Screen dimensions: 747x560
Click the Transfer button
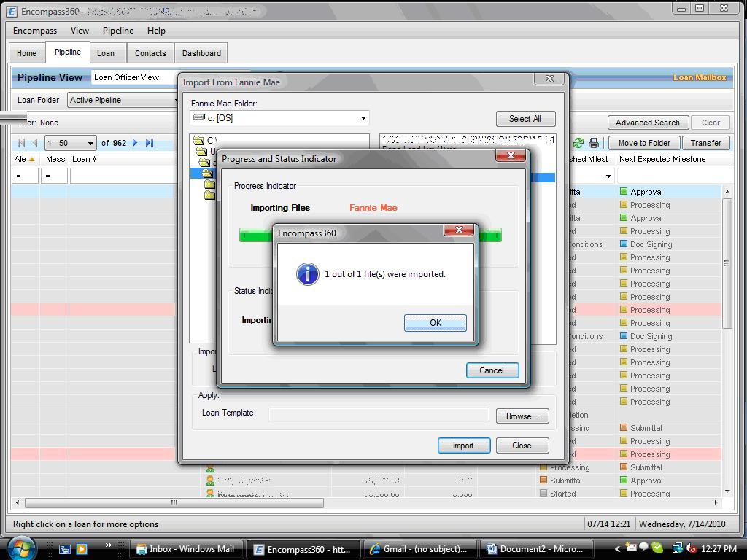(705, 143)
